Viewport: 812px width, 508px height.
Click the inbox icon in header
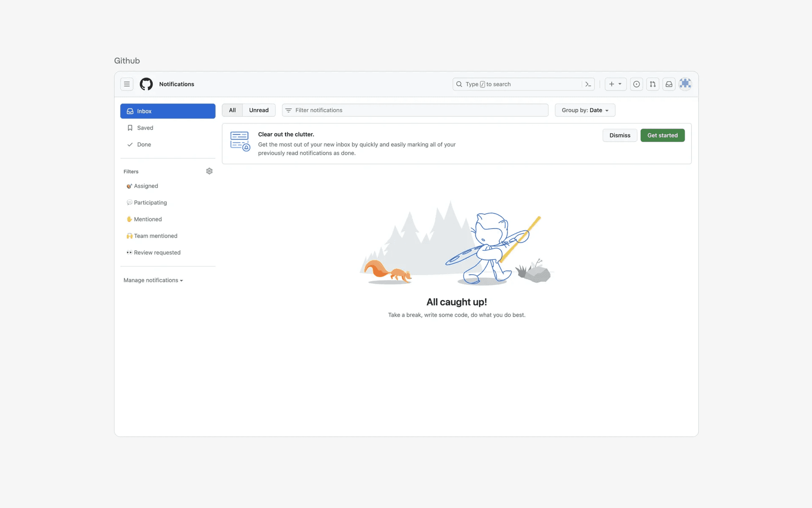pos(669,84)
